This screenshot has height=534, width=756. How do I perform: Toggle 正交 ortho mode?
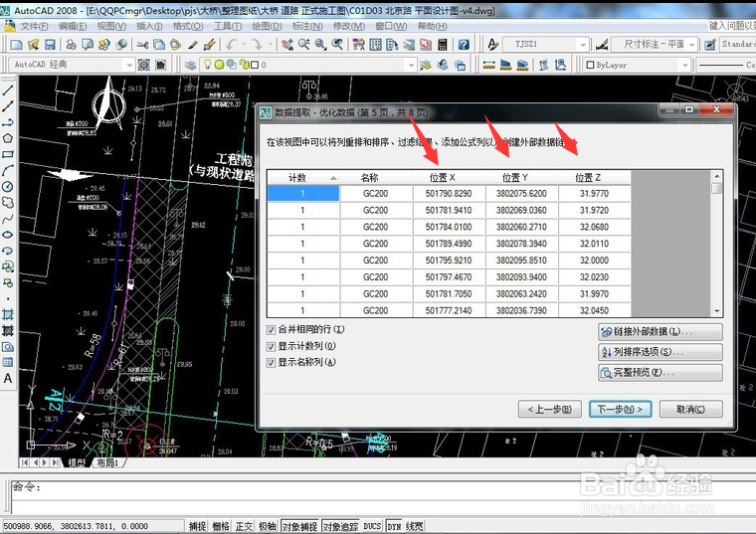coord(244,526)
